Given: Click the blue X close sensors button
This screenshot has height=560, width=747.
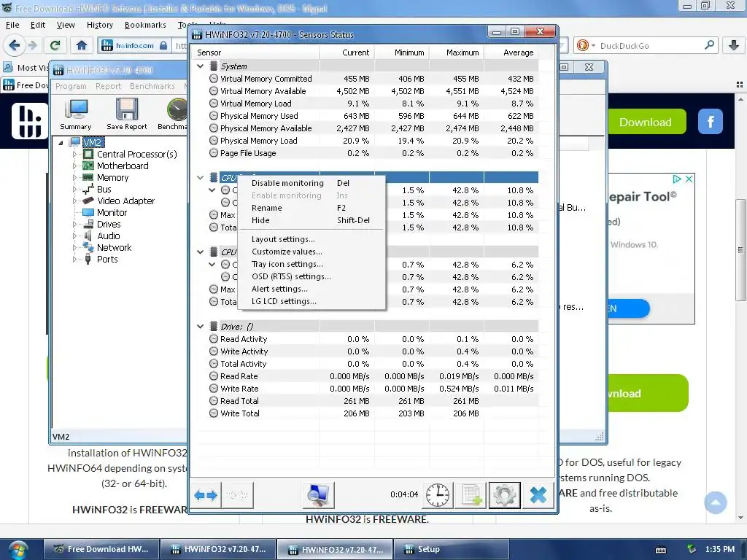Looking at the screenshot, I should tap(538, 495).
